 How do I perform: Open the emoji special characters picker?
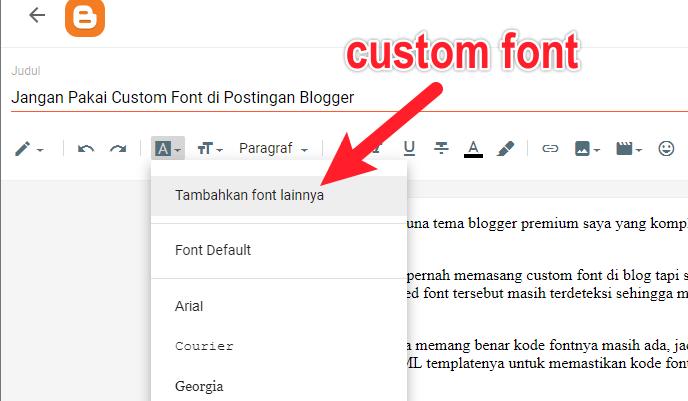point(666,149)
